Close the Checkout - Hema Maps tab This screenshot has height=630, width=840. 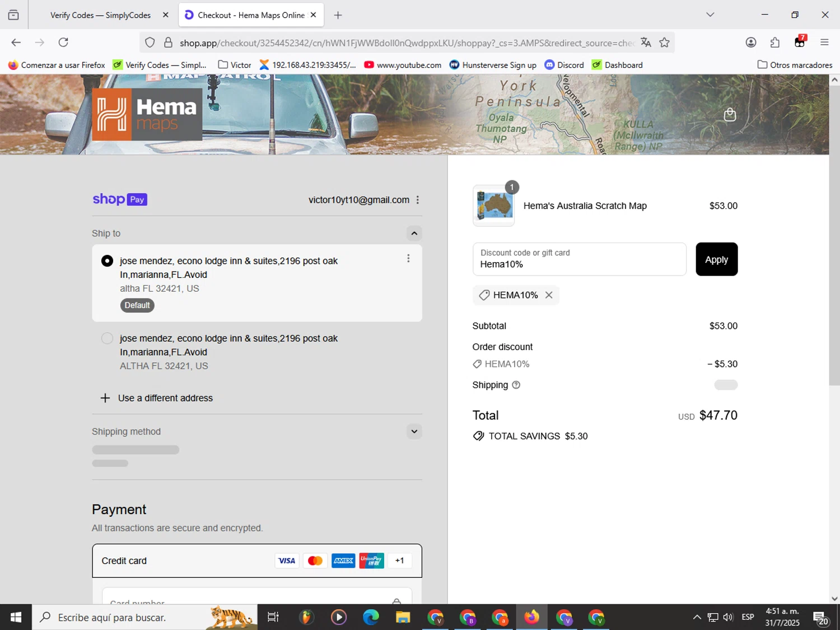(x=314, y=15)
